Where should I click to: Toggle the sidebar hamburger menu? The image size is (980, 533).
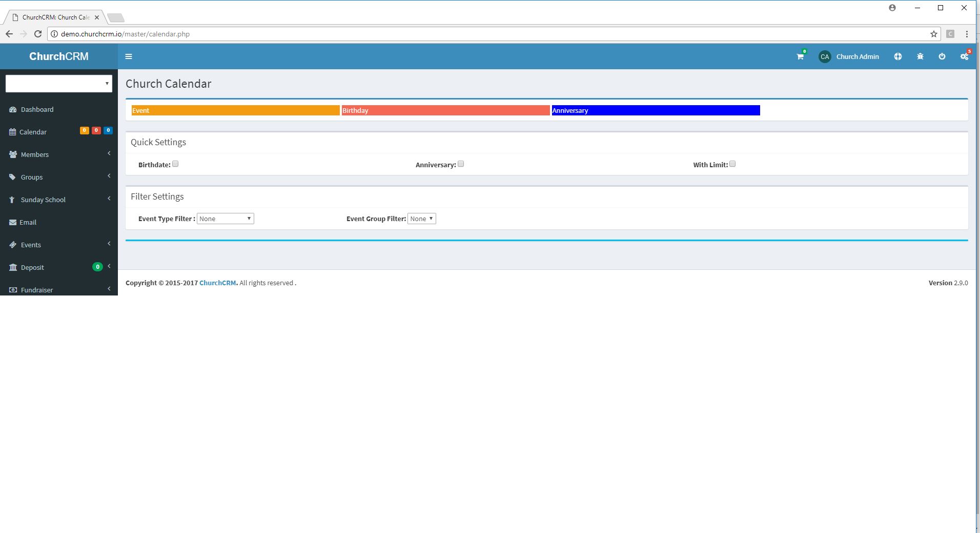pos(129,56)
